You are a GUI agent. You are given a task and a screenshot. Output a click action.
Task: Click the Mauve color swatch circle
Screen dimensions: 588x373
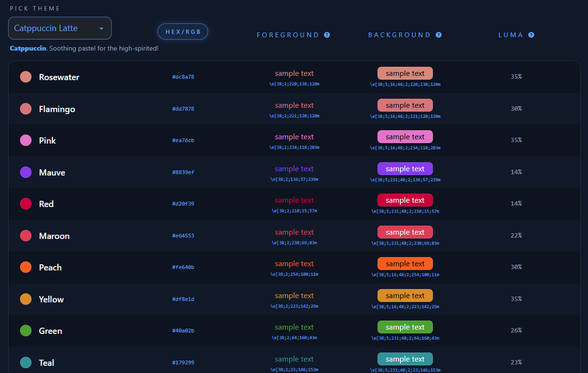click(26, 172)
